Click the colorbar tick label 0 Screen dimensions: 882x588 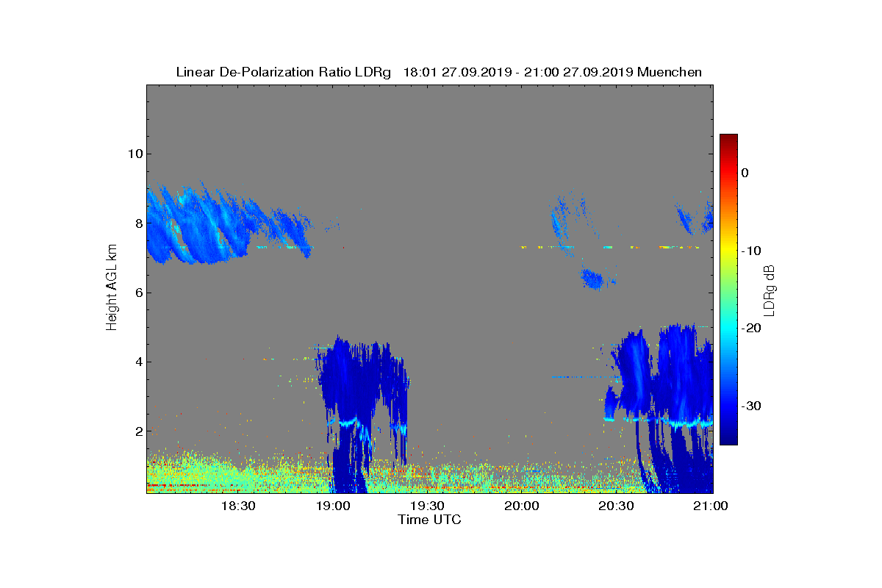pyautogui.click(x=745, y=173)
